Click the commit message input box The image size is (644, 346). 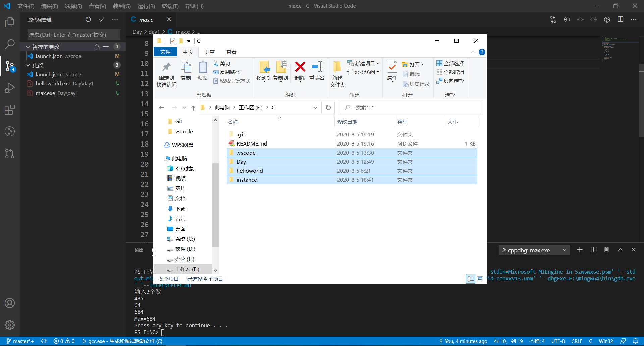[x=74, y=35]
